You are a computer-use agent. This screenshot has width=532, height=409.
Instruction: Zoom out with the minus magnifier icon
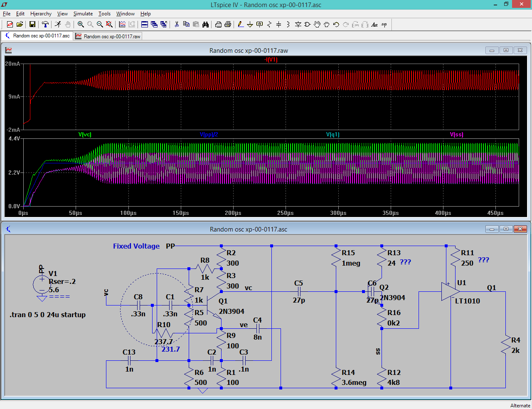tap(100, 25)
